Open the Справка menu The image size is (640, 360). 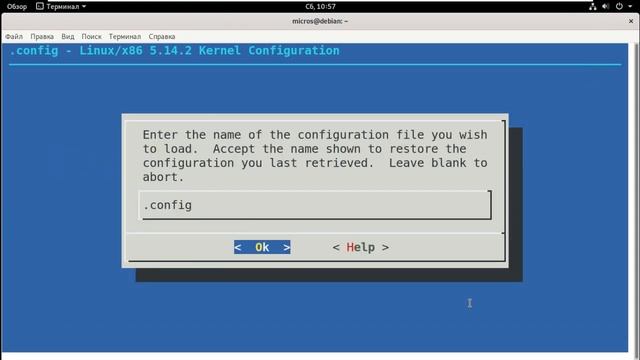pyautogui.click(x=162, y=36)
